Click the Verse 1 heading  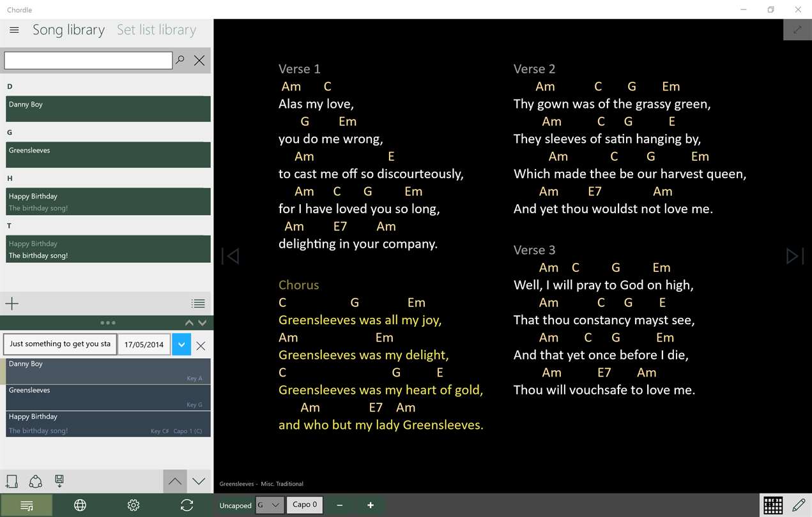click(300, 69)
